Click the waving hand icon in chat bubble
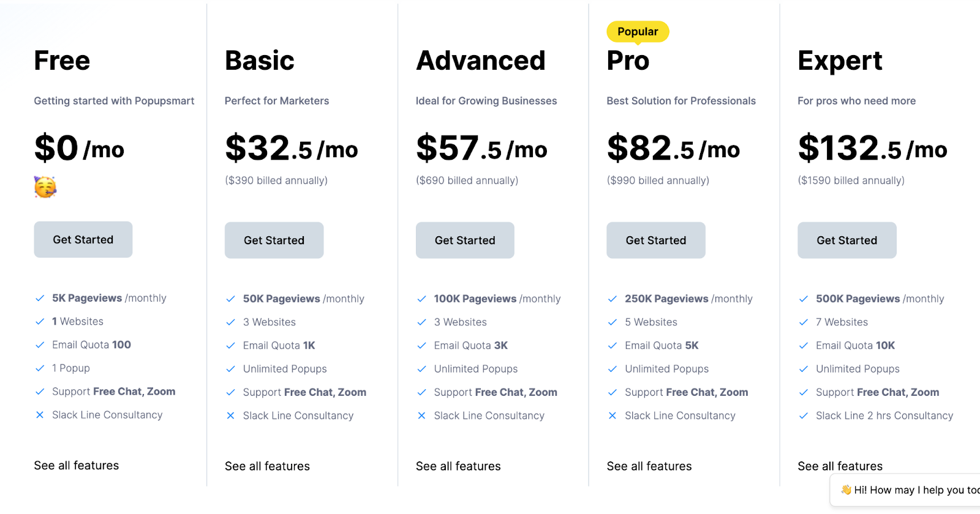Screen dimensions: 980x514 click(846, 490)
